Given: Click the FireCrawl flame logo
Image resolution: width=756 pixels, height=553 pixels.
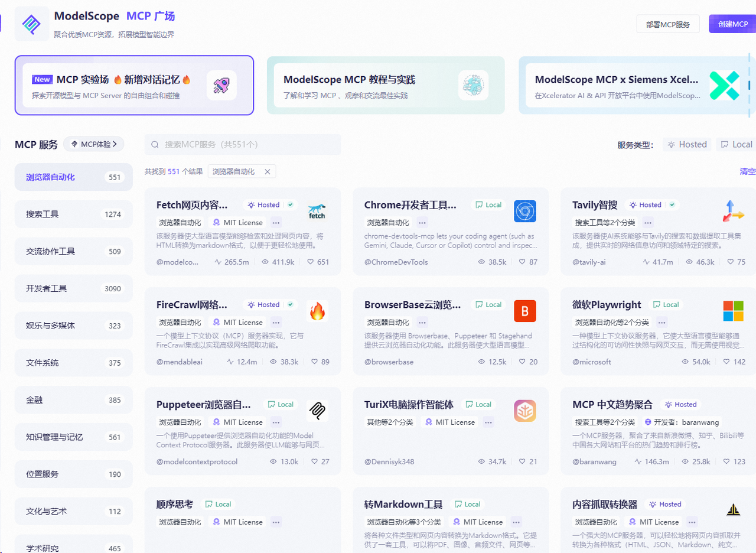Looking at the screenshot, I should coord(317,311).
